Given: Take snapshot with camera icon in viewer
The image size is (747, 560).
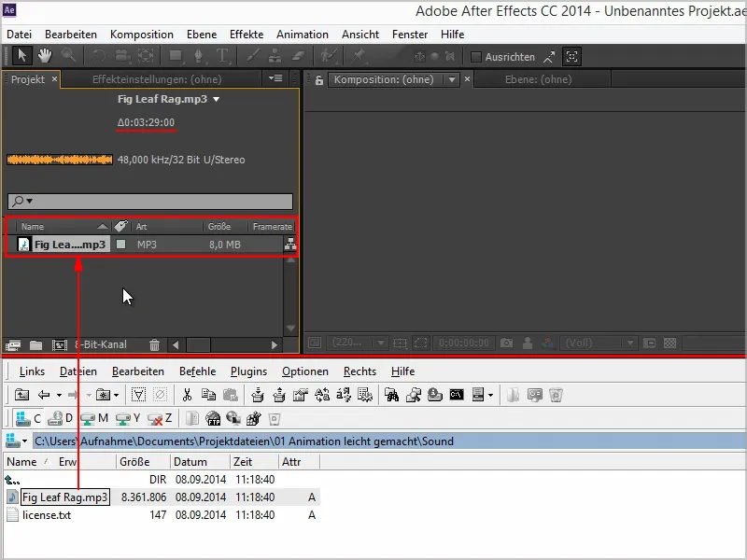Looking at the screenshot, I should [506, 343].
